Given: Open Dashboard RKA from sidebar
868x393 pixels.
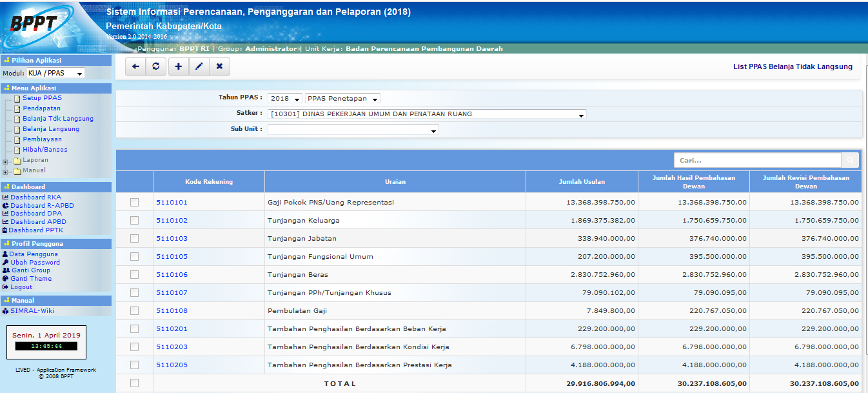Looking at the screenshot, I should (x=35, y=197).
